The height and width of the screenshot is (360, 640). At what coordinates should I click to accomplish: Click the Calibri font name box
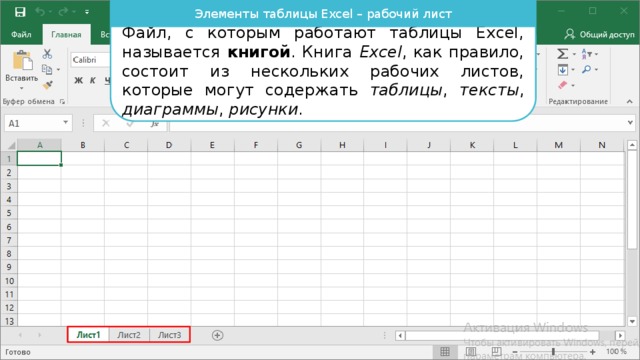pyautogui.click(x=91, y=60)
